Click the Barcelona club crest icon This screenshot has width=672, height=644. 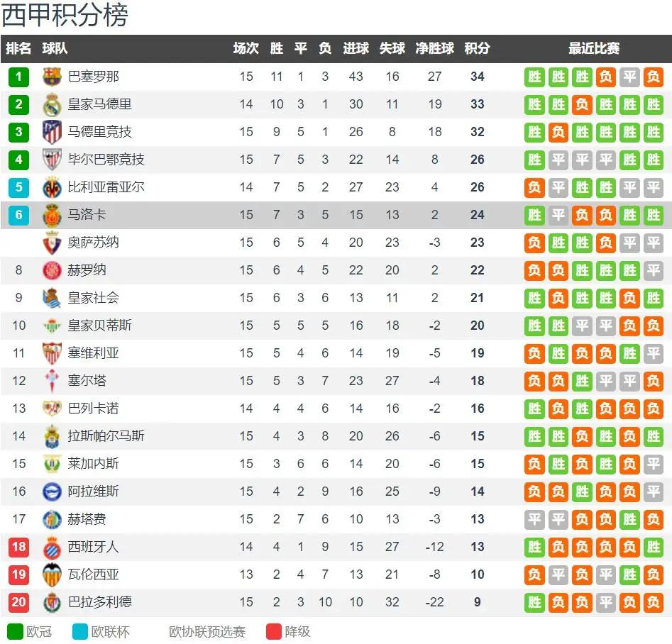[52, 77]
